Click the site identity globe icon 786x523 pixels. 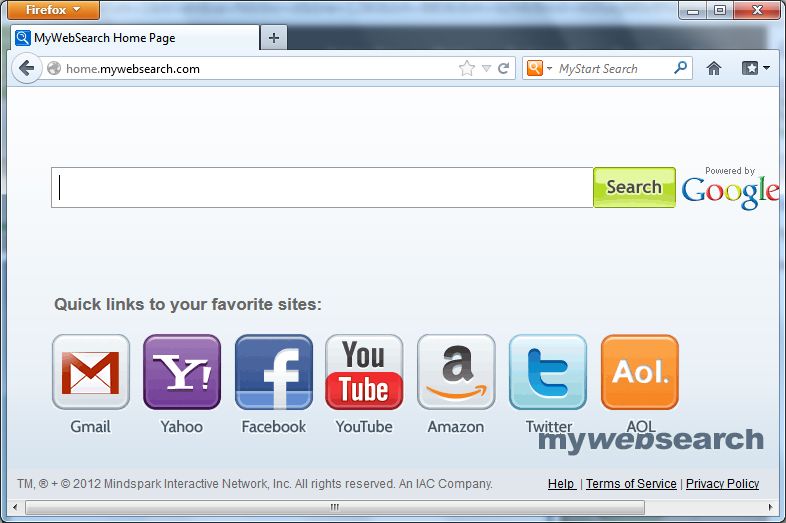[x=54, y=68]
